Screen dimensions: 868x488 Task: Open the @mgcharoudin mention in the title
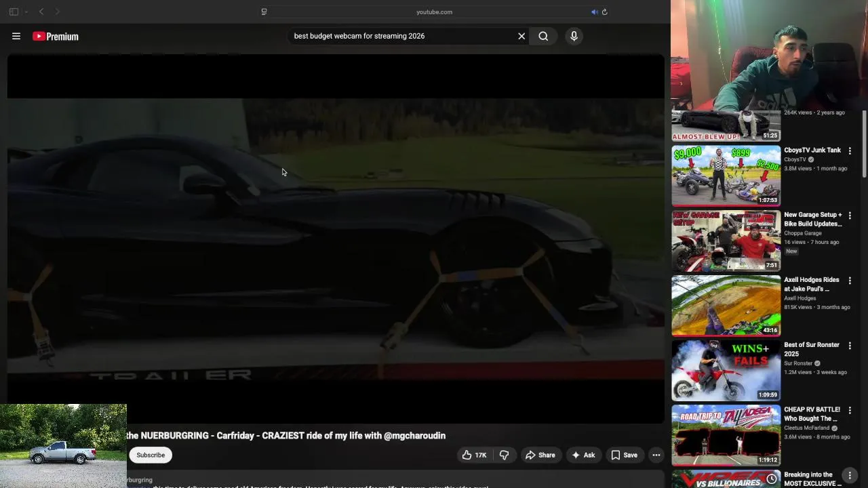click(414, 435)
